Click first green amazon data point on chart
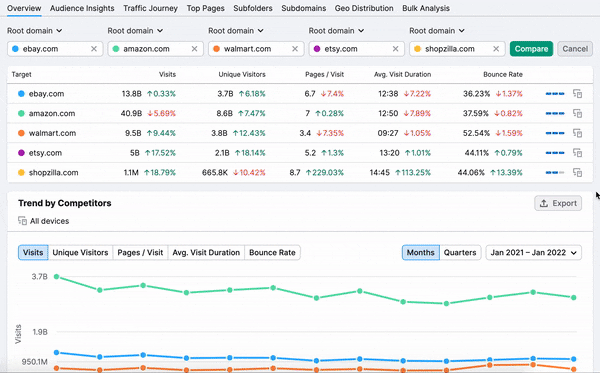600x373 pixels. [57, 277]
